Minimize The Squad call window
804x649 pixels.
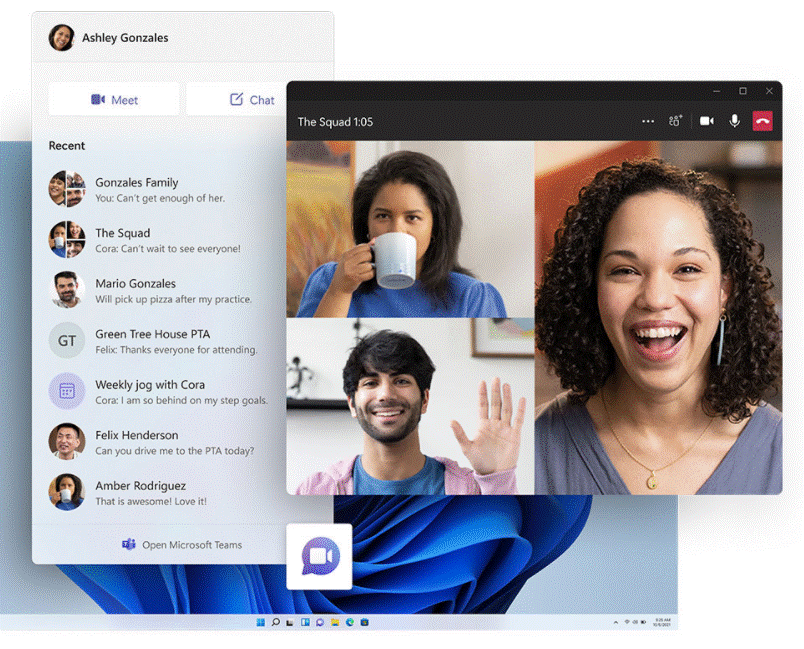point(716,91)
